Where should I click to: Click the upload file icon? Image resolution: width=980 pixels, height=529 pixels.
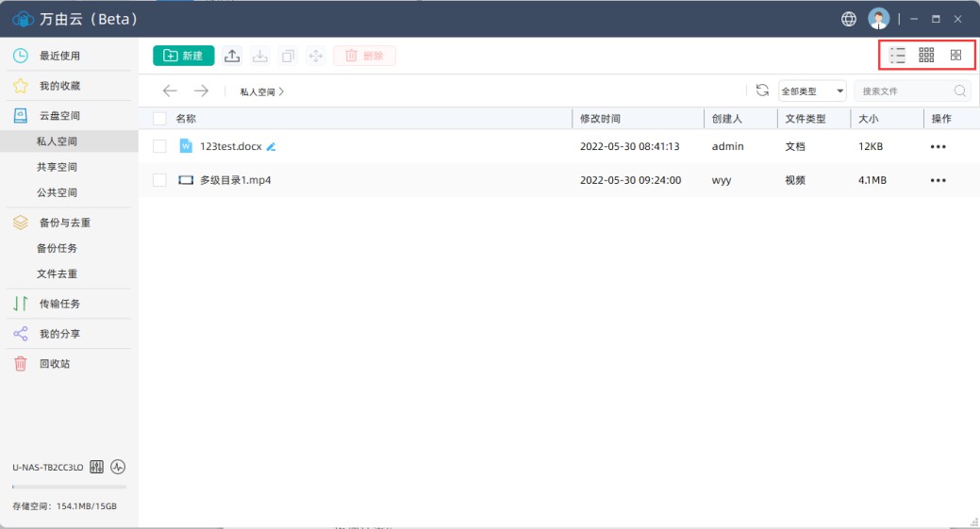(232, 56)
